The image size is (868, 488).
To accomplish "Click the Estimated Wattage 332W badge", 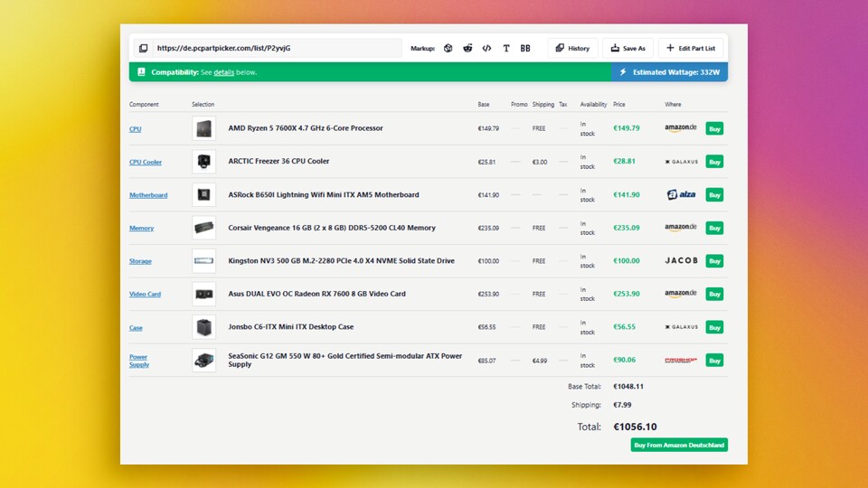I will point(669,72).
